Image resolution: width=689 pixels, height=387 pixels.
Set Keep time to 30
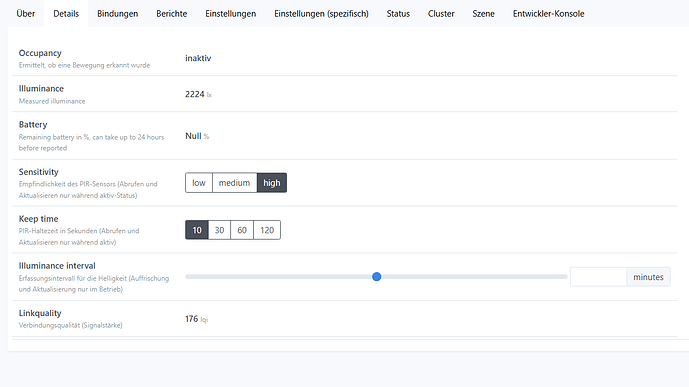(x=219, y=230)
